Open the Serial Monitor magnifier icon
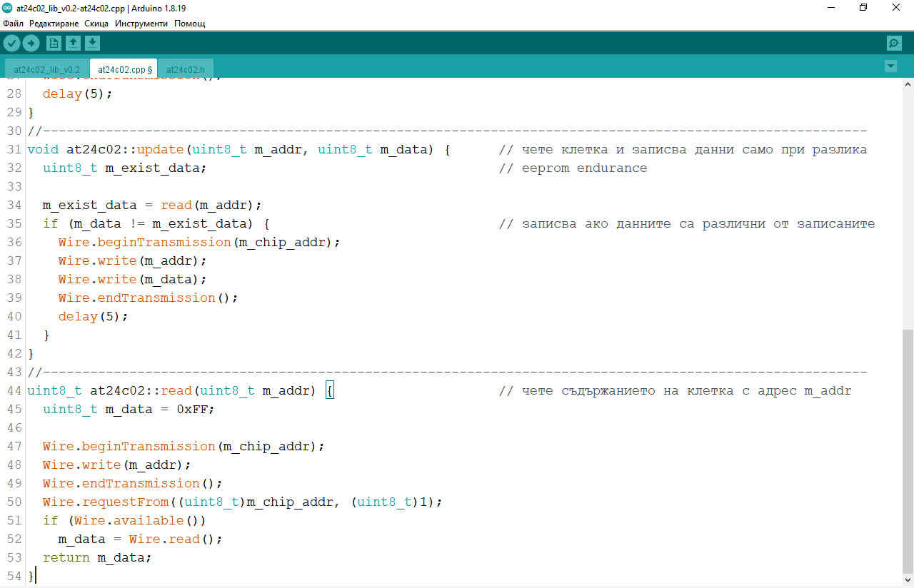The height and width of the screenshot is (588, 914). tap(894, 44)
